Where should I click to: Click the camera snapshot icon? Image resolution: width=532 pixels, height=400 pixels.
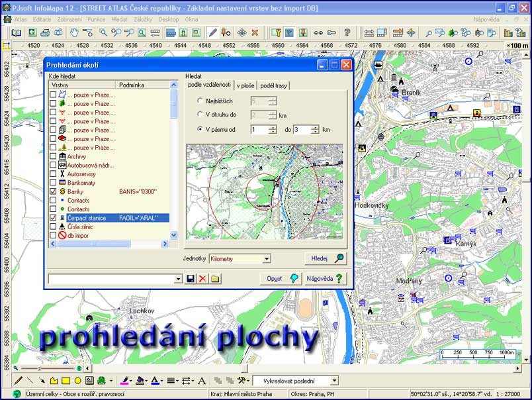pos(58,33)
